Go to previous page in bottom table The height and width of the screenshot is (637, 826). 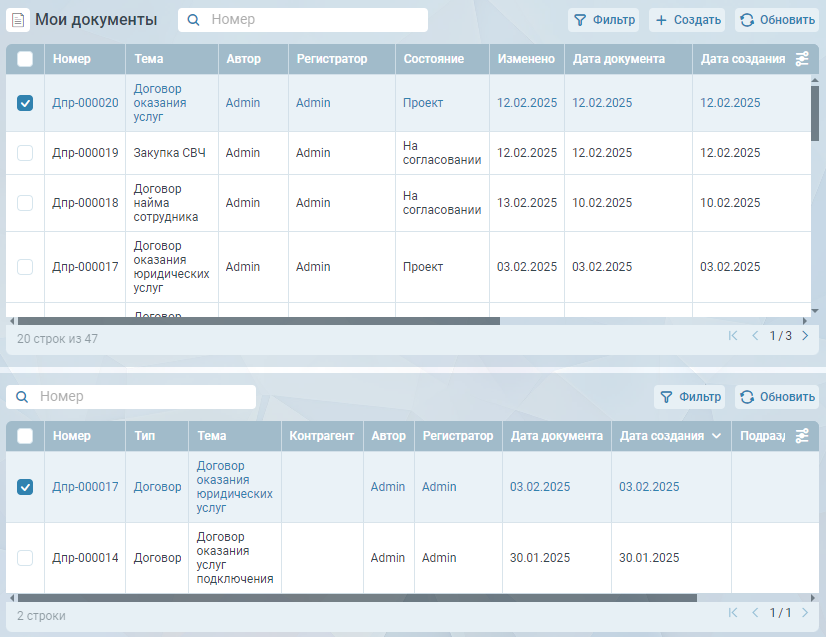pos(755,613)
